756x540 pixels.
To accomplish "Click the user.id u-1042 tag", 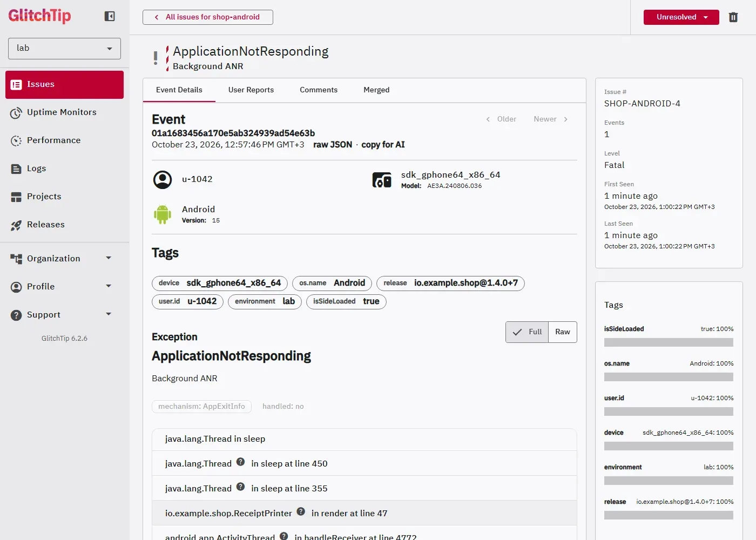I will pos(188,301).
